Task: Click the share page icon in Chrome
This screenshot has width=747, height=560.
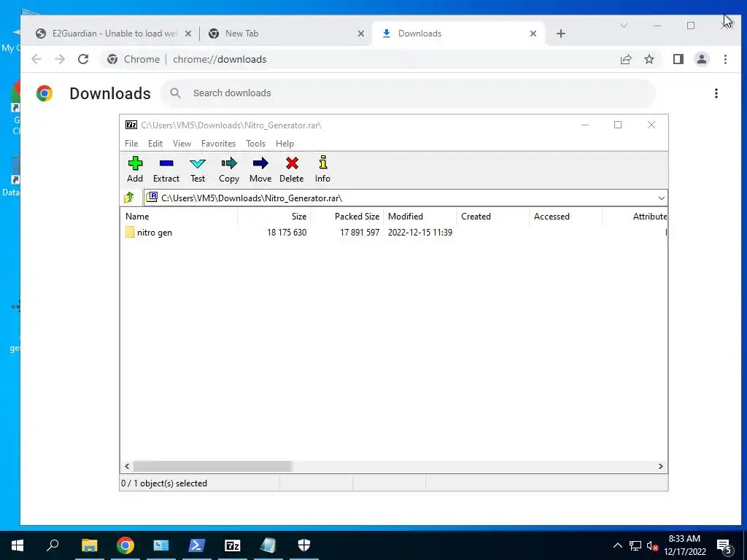Action: [625, 59]
